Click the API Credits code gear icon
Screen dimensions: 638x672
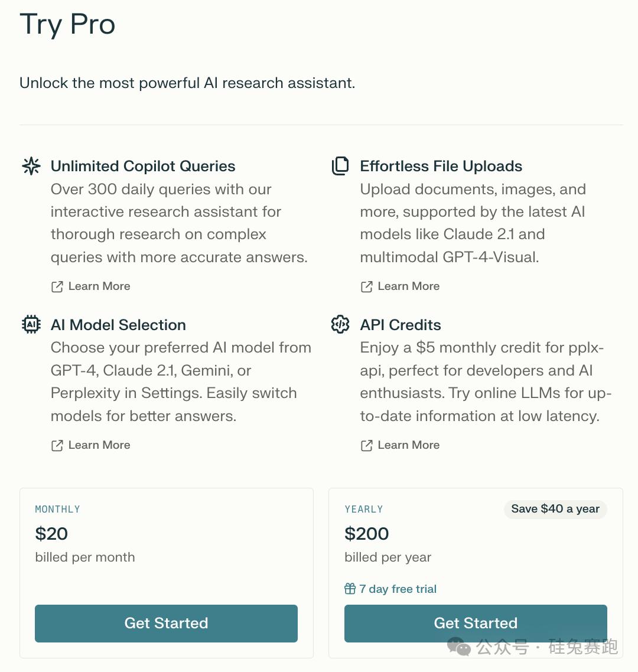pyautogui.click(x=340, y=324)
